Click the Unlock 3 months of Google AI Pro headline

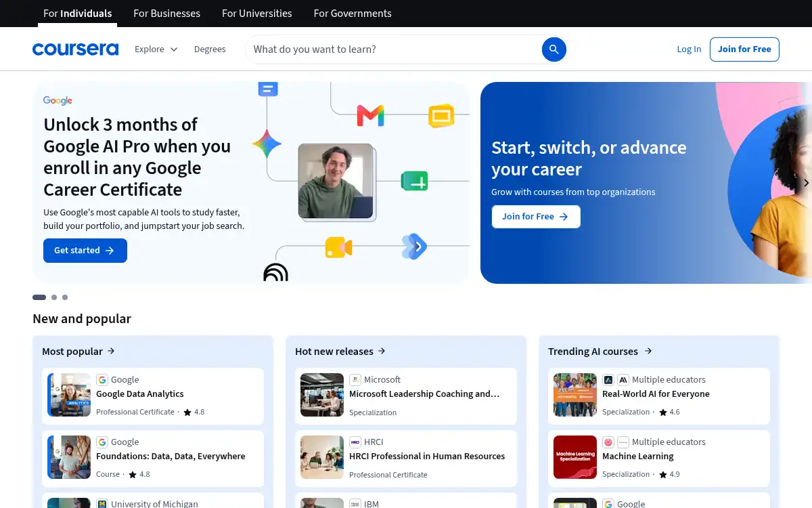[137, 157]
